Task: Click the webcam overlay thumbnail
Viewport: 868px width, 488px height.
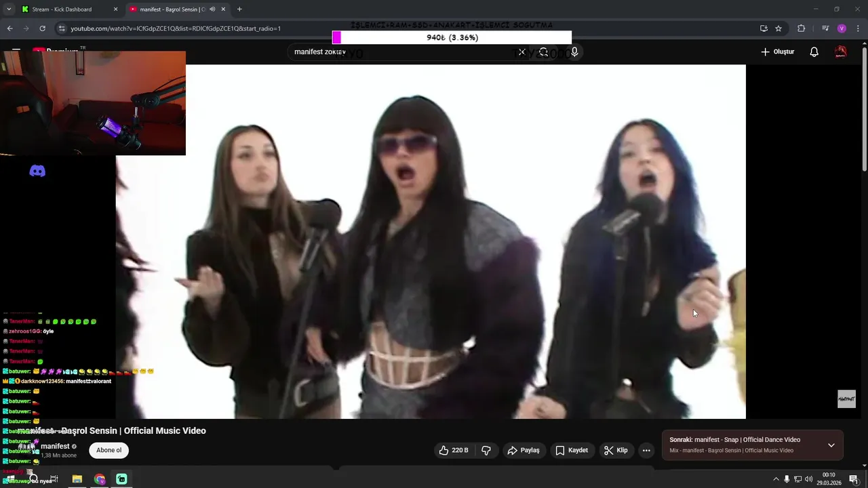Action: coord(93,103)
